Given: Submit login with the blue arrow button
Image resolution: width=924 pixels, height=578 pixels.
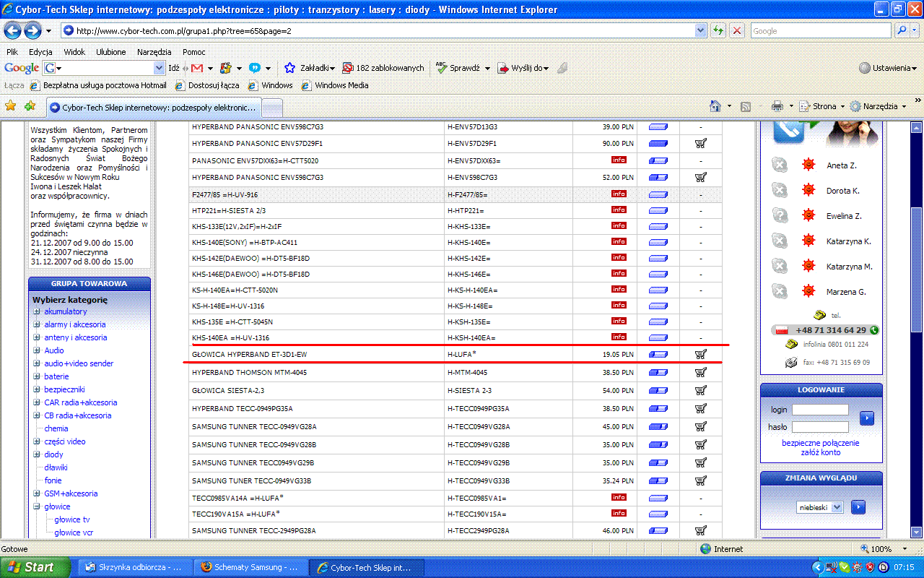Looking at the screenshot, I should click(867, 418).
